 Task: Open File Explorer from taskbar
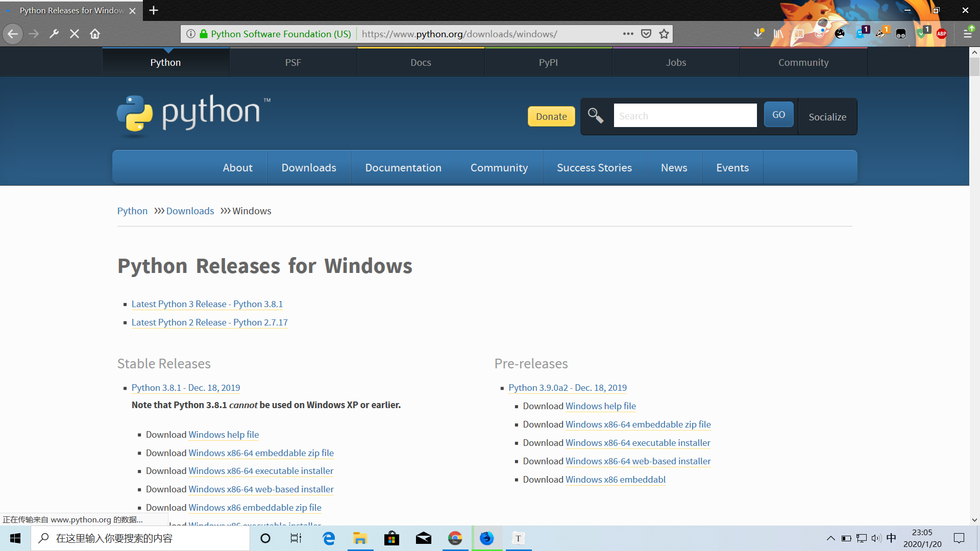click(360, 538)
